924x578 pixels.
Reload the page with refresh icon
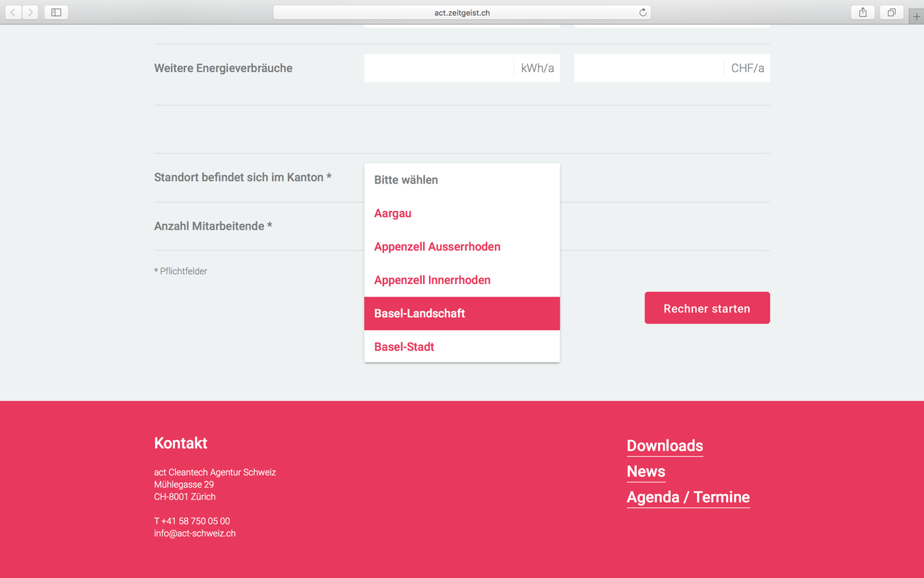tap(643, 13)
